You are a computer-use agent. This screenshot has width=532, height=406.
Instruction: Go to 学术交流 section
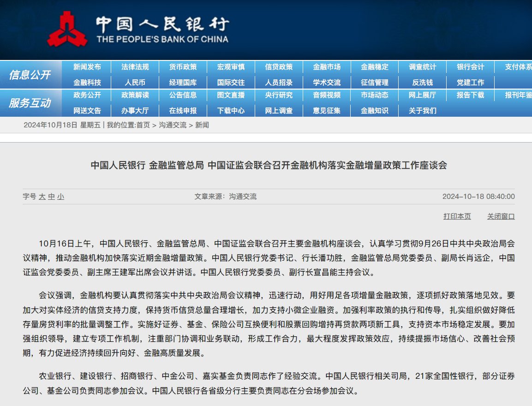327,83
